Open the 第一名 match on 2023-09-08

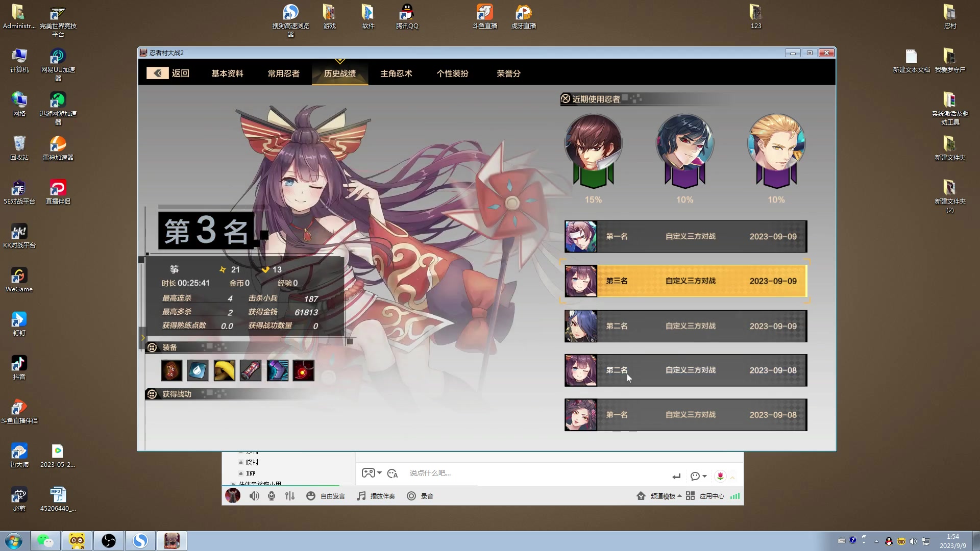685,415
